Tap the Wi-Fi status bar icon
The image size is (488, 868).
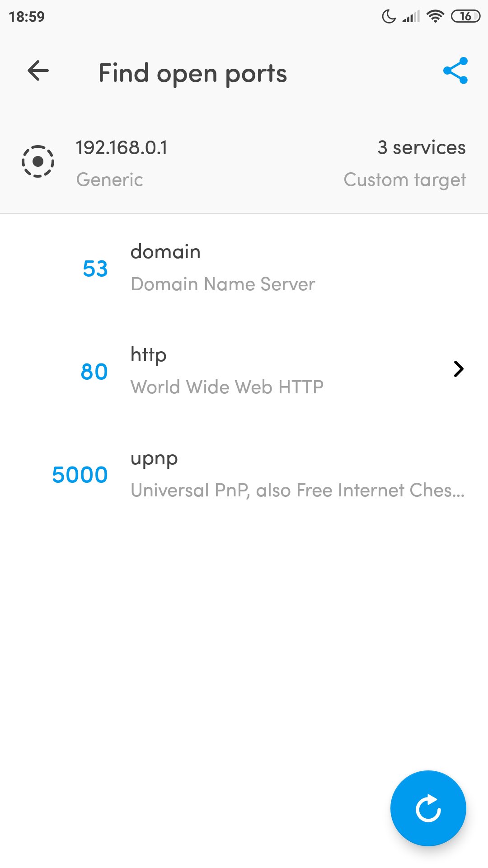click(435, 17)
